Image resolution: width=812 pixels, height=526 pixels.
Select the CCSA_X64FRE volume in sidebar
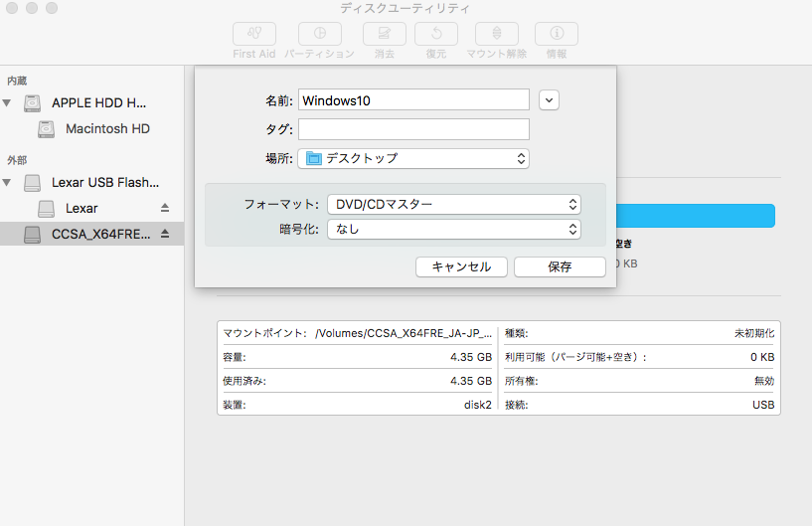point(91,235)
